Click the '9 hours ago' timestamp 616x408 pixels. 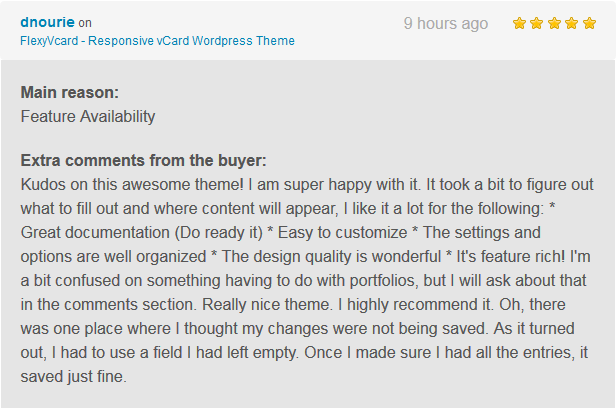click(446, 23)
